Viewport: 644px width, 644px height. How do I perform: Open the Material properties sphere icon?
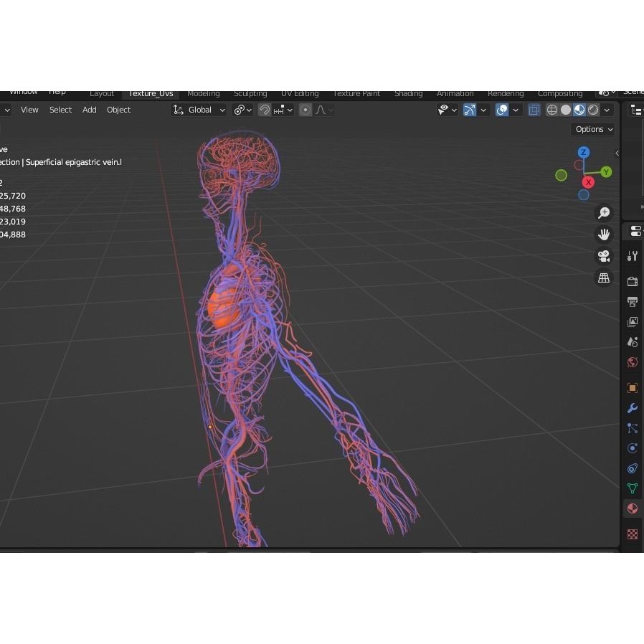[x=632, y=508]
